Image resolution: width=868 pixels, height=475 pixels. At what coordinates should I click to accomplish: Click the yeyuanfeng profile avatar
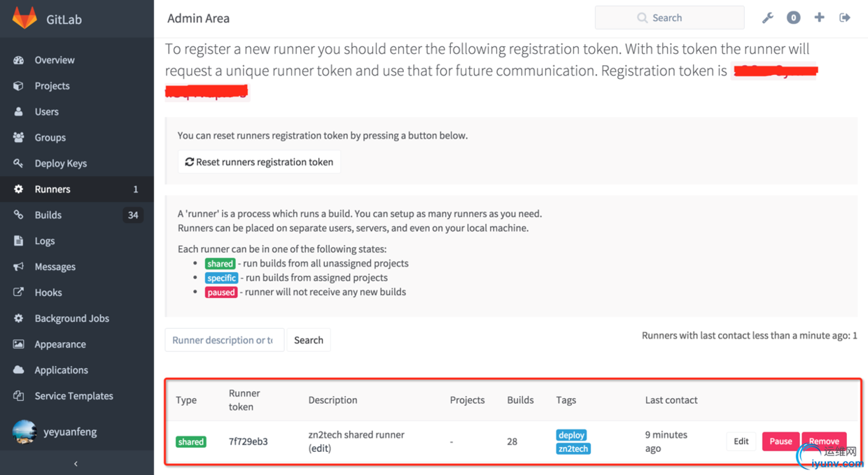[x=24, y=432]
